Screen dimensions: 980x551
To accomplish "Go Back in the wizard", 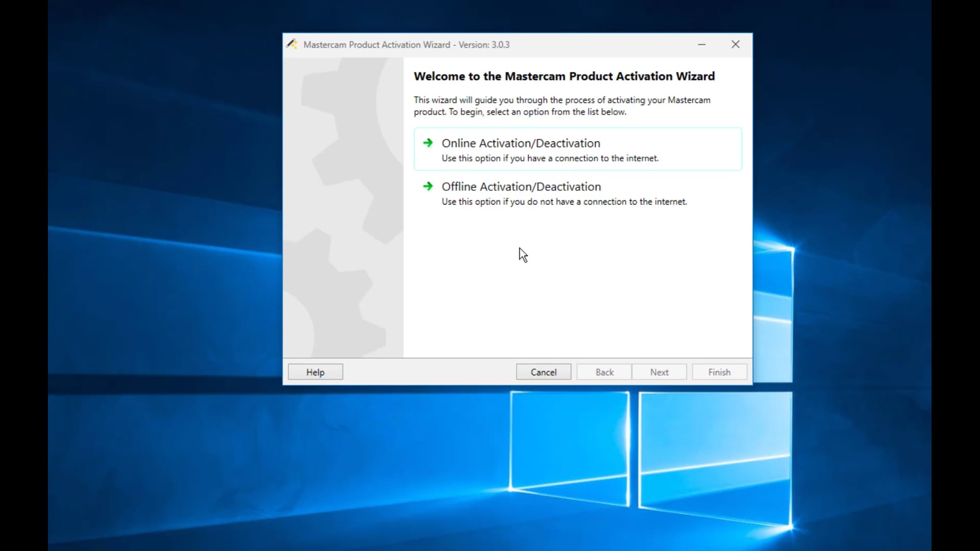I will (604, 372).
